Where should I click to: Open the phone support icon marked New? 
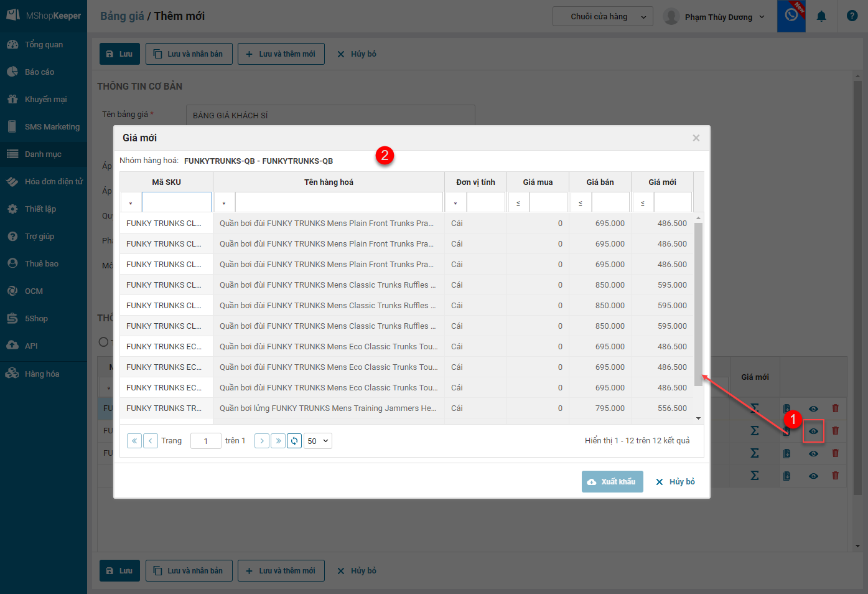791,16
